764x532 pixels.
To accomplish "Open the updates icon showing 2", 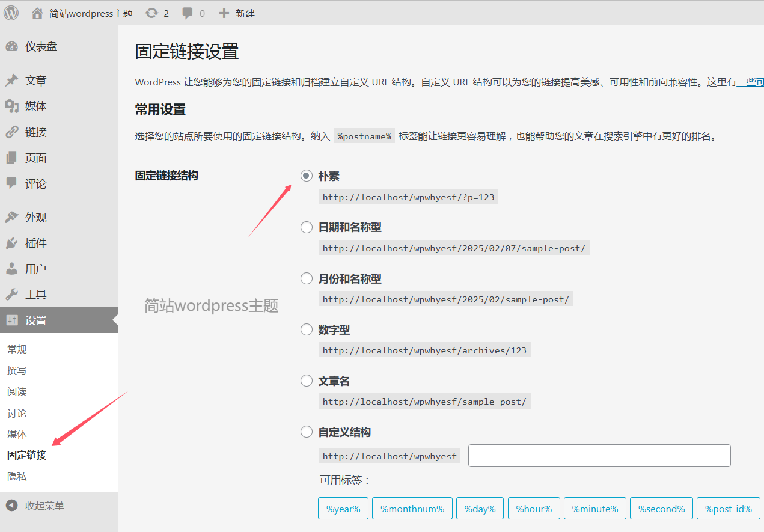I will pos(152,13).
